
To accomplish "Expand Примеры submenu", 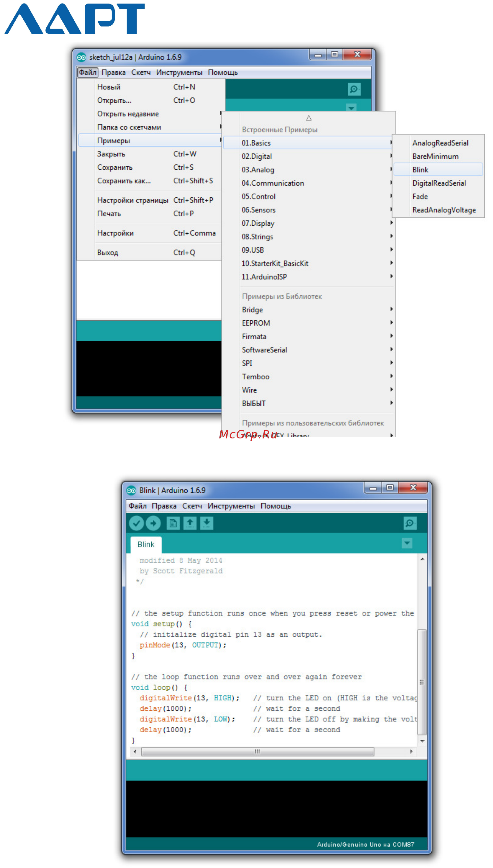I will 150,140.
